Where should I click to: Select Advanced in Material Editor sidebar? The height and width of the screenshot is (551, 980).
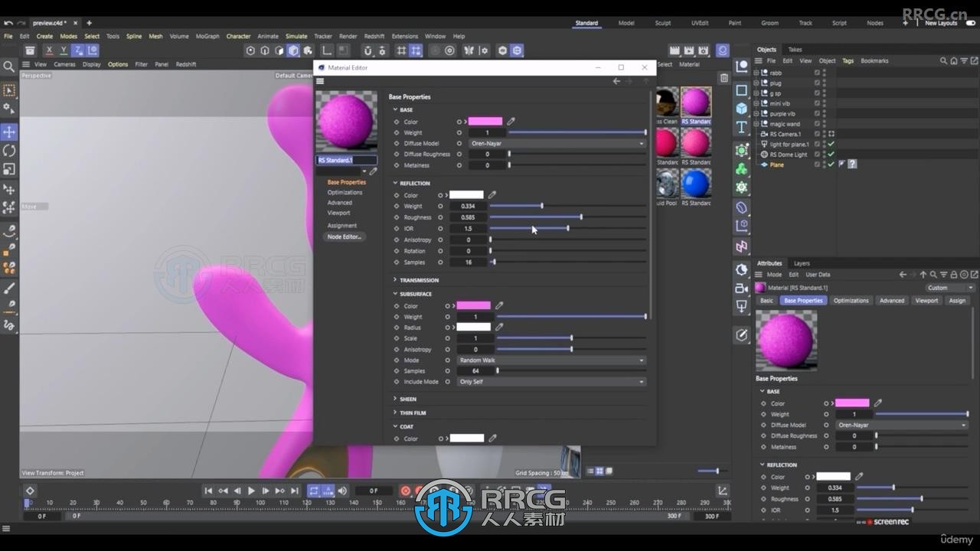point(340,203)
